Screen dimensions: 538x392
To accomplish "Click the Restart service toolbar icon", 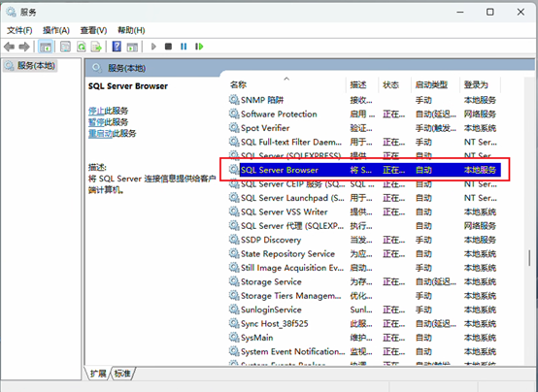I will click(199, 47).
